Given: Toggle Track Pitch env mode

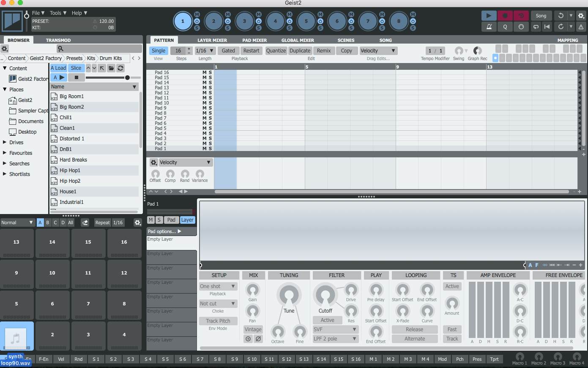Looking at the screenshot, I should 218,321.
